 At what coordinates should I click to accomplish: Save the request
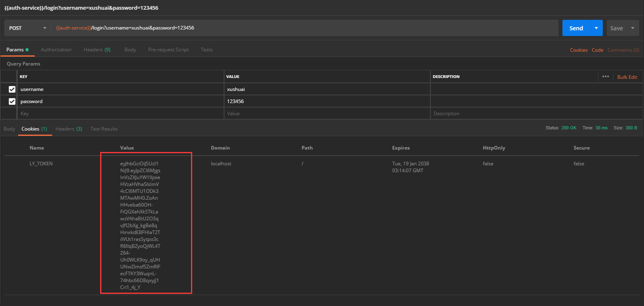pos(616,28)
